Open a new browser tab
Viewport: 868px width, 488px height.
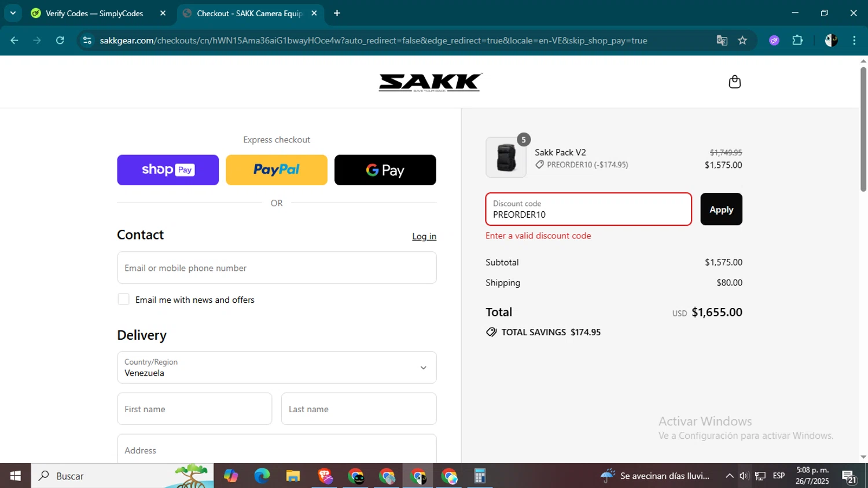click(337, 13)
